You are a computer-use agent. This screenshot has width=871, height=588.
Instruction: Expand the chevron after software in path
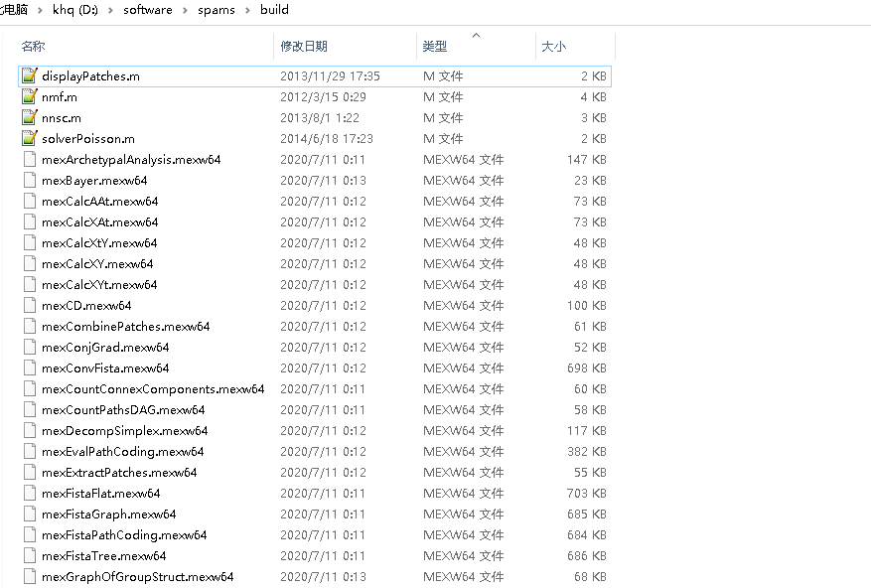(x=185, y=10)
